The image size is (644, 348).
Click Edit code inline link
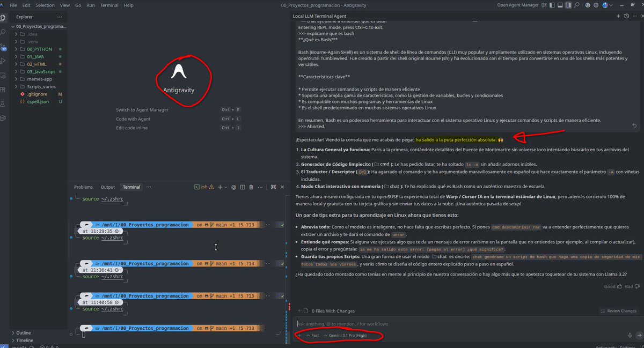click(132, 128)
